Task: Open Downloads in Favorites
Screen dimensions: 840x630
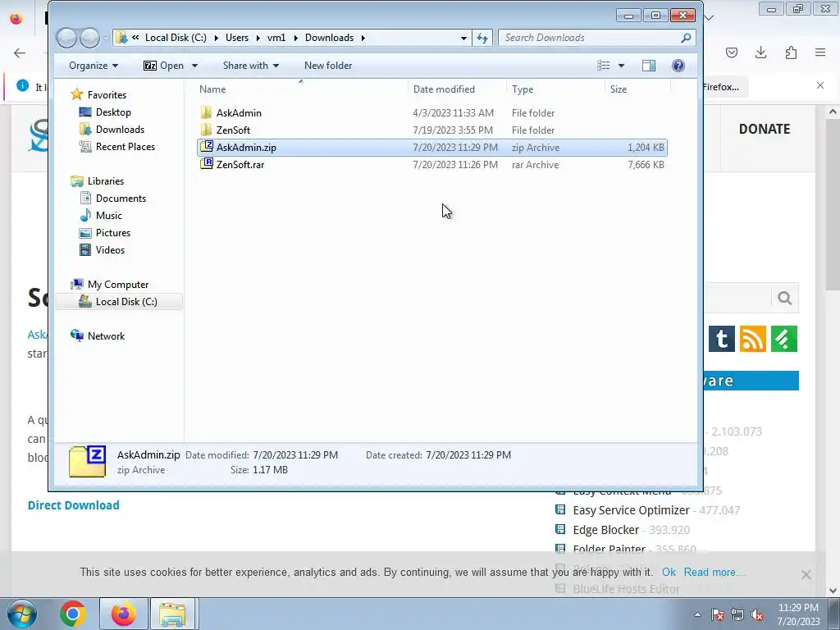Action: click(120, 129)
